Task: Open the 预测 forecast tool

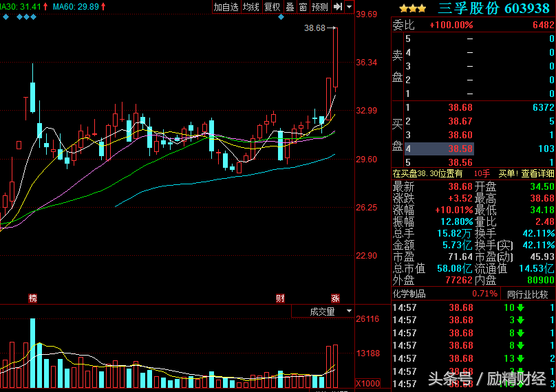Action: (319, 7)
